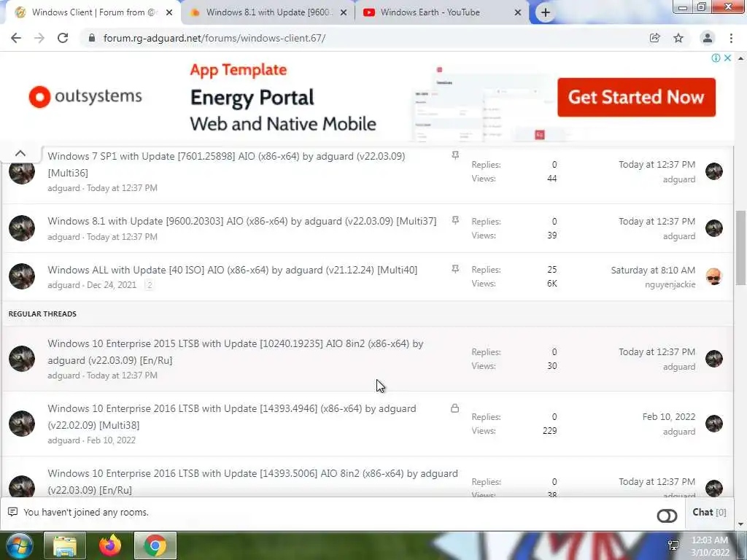
Task: Click the chat rooms speech bubble icon
Action: [13, 512]
